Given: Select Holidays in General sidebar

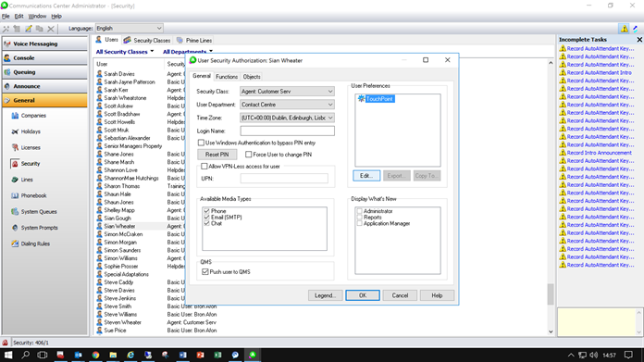Looking at the screenshot, I should pos(26,131).
